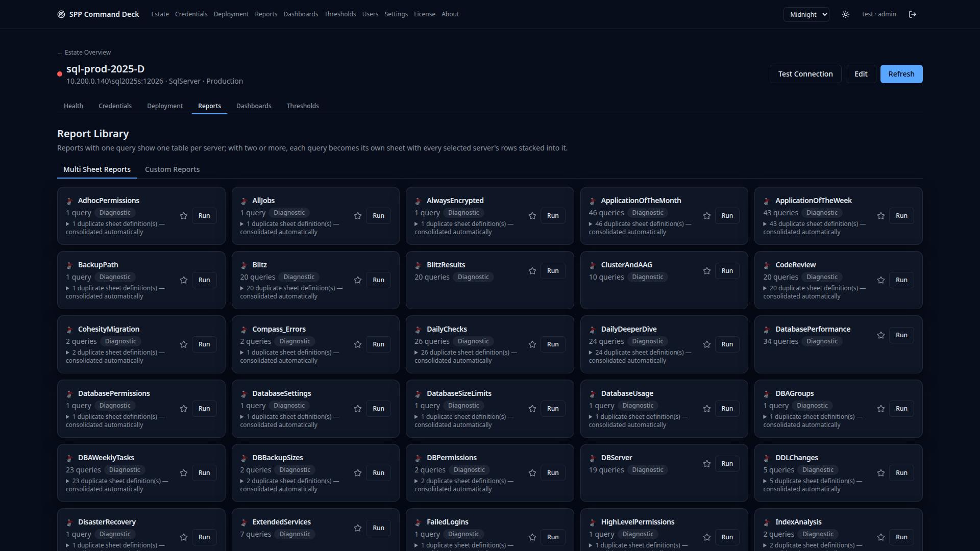Expand DailyChecks 26 duplicate definitions
This screenshot has height=551, width=980.
pyautogui.click(x=465, y=357)
